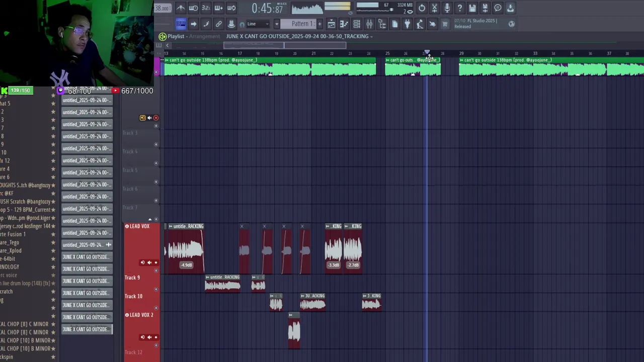The height and width of the screenshot is (362, 644).
Task: Open the untitle RACKING clip menu on Track 9
Action: pyautogui.click(x=208, y=277)
